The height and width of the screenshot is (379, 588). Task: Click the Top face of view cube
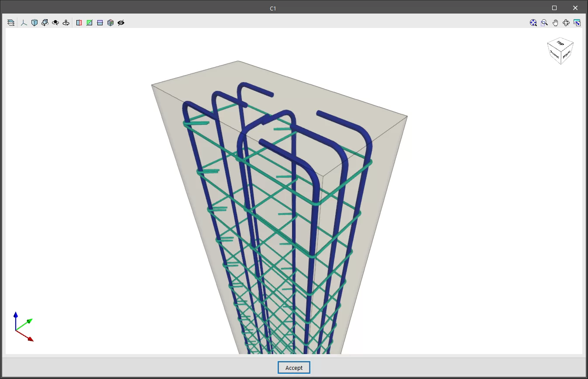pos(560,43)
